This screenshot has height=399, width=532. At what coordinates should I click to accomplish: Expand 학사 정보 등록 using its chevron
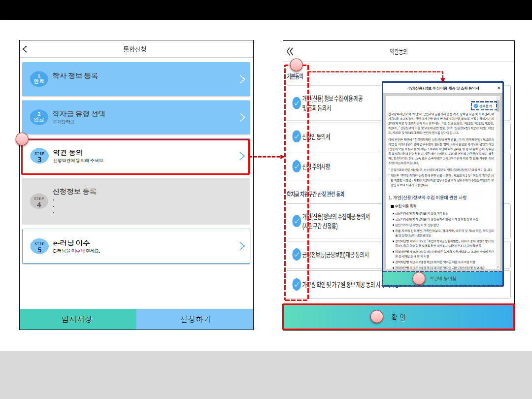(242, 79)
